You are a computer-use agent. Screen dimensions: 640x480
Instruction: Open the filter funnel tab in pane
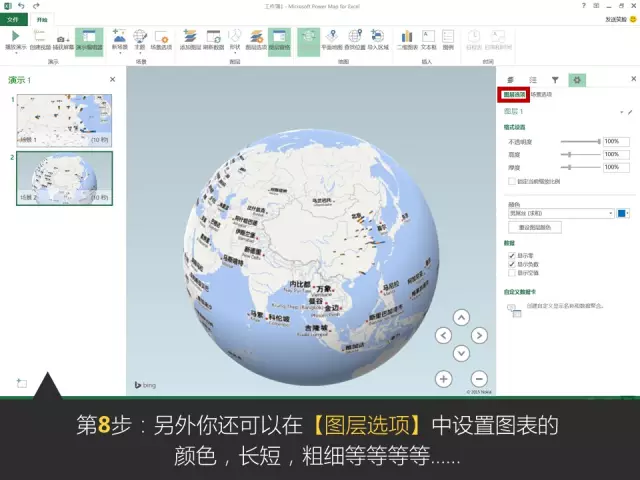555,79
